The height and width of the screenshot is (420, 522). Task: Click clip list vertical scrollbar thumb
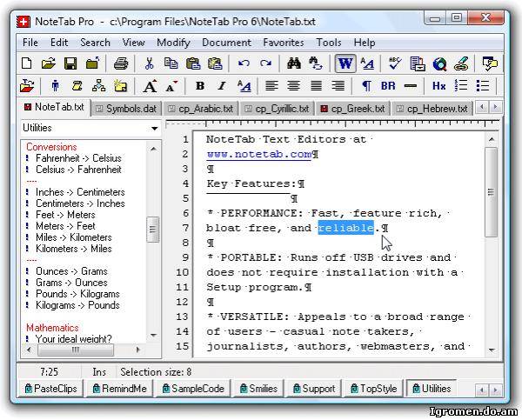[x=153, y=230]
